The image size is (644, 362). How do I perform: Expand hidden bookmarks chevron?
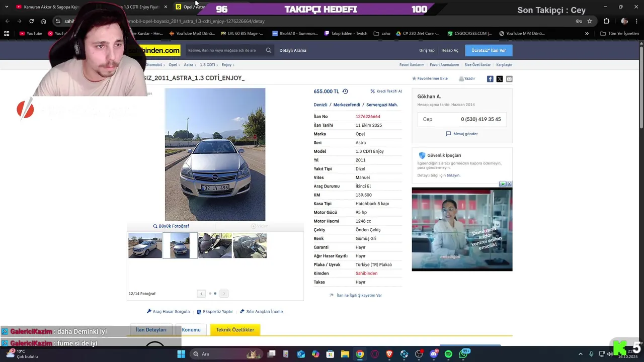(587, 33)
